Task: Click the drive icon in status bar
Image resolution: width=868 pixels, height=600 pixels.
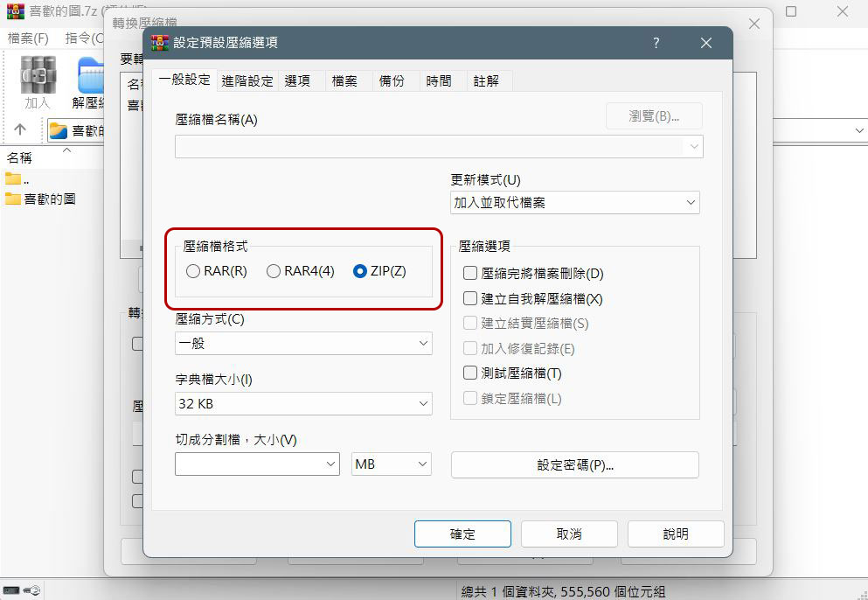Action: (x=11, y=590)
